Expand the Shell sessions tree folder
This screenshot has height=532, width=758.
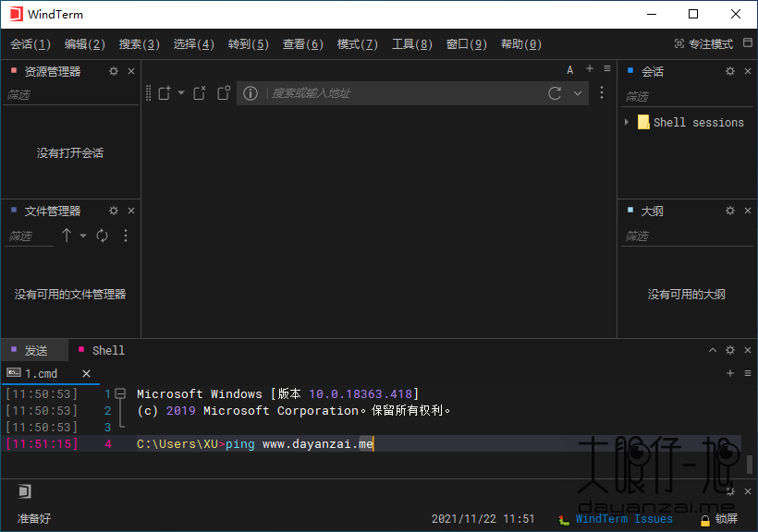[x=627, y=122]
